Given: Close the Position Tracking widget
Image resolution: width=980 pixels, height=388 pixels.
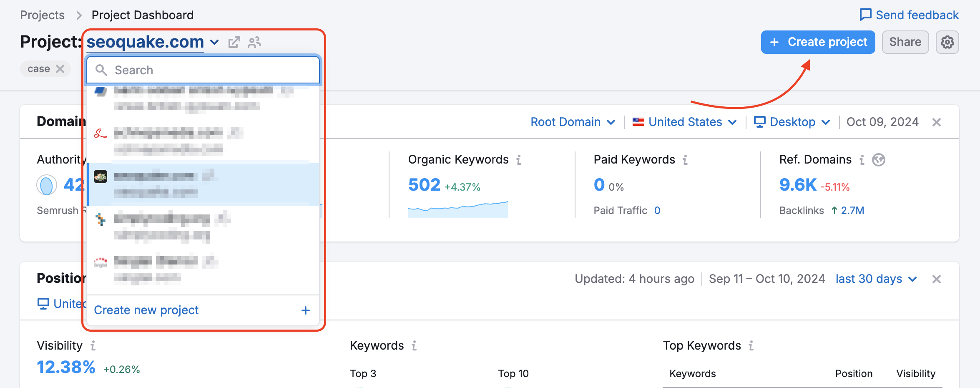Looking at the screenshot, I should click(937, 279).
